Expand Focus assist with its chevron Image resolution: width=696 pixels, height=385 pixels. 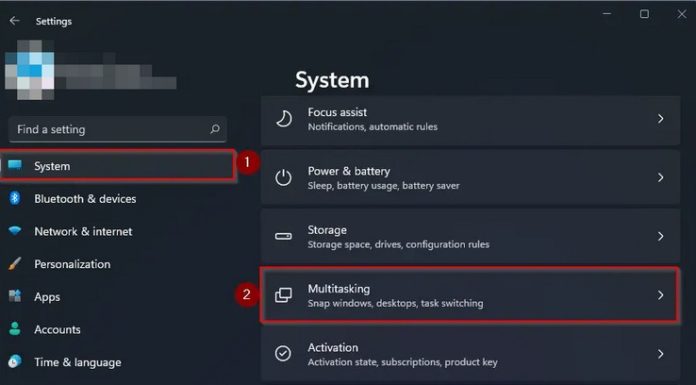[660, 119]
